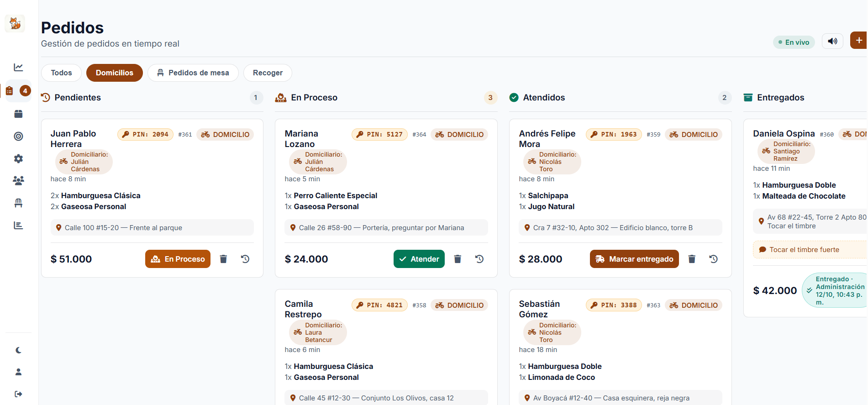Click address Av Boyacá #12-40 Casa esquinera
Viewport: 868px width, 405px height.
click(x=621, y=398)
